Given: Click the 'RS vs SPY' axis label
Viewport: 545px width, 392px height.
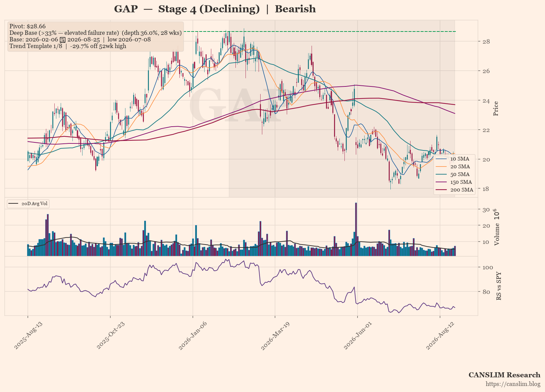Looking at the screenshot, I should 499,285.
